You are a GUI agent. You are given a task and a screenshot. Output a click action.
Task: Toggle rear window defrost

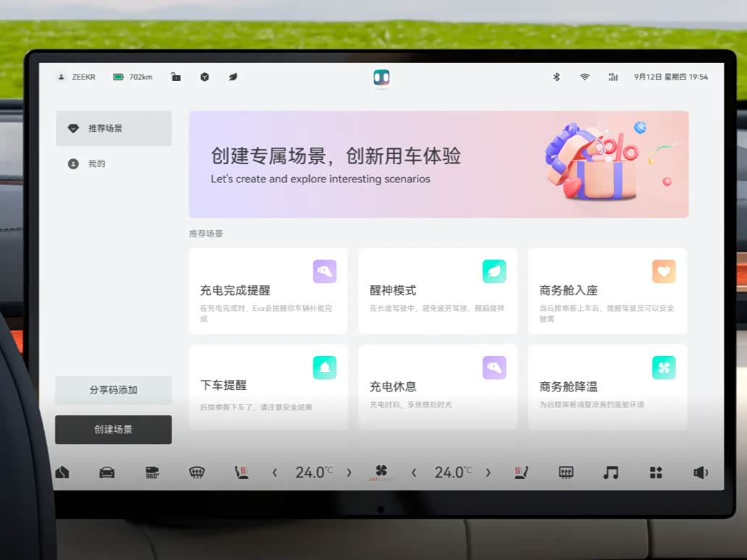tap(566, 472)
